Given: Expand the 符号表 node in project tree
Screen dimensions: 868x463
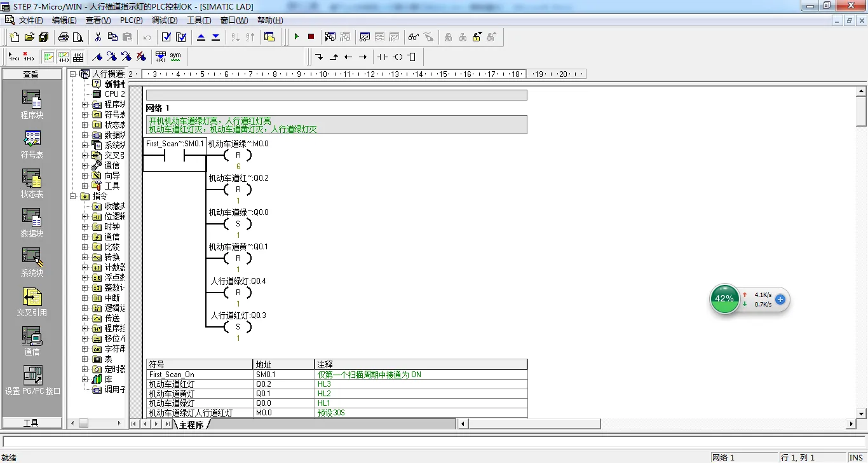Looking at the screenshot, I should click(x=85, y=114).
